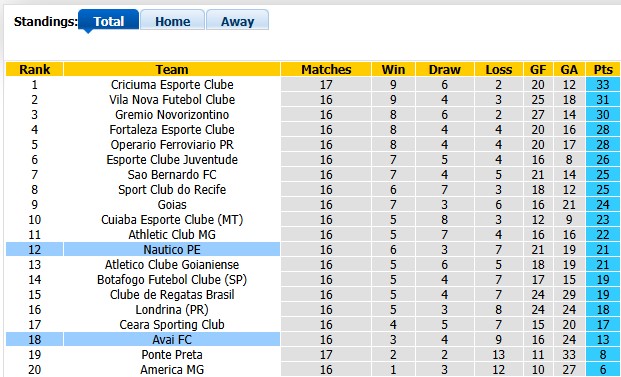
Task: Click Criciuma's 33 points cell
Action: [603, 85]
